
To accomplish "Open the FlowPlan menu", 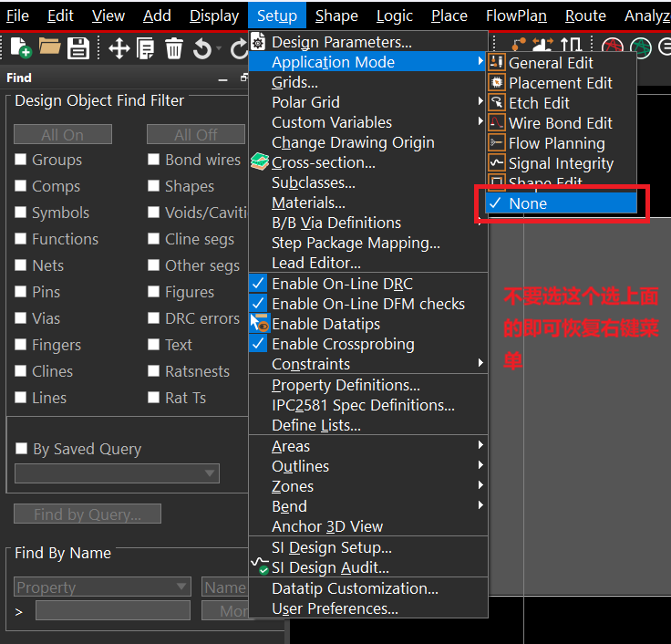I will click(x=516, y=16).
